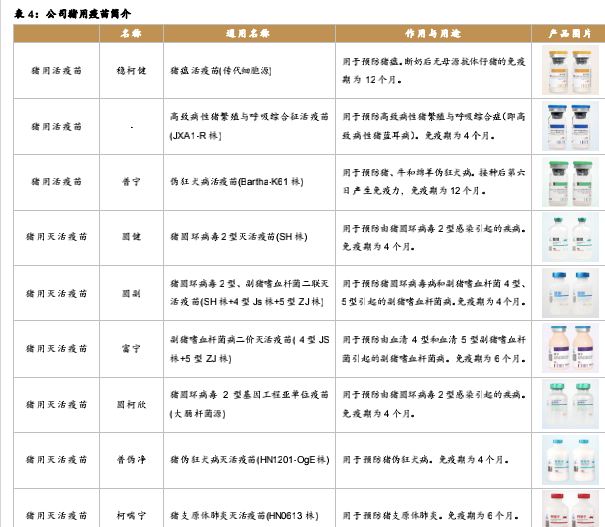
Task: Open the 普宁 green-cap vial product image
Action: [570, 182]
